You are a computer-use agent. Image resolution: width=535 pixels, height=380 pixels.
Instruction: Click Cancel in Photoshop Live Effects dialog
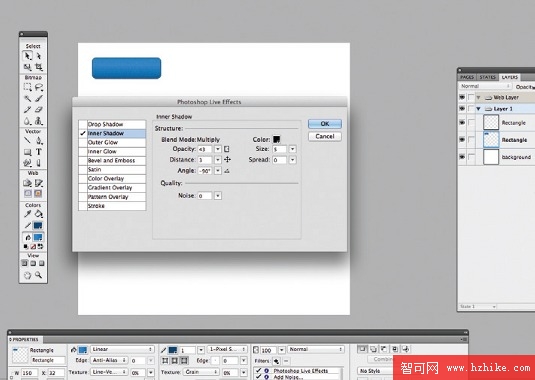(325, 136)
